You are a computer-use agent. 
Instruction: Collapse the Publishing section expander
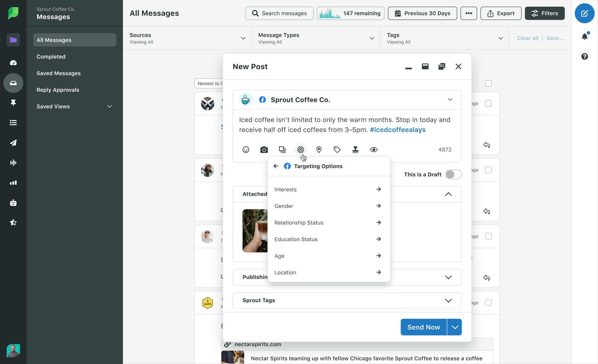pos(448,277)
